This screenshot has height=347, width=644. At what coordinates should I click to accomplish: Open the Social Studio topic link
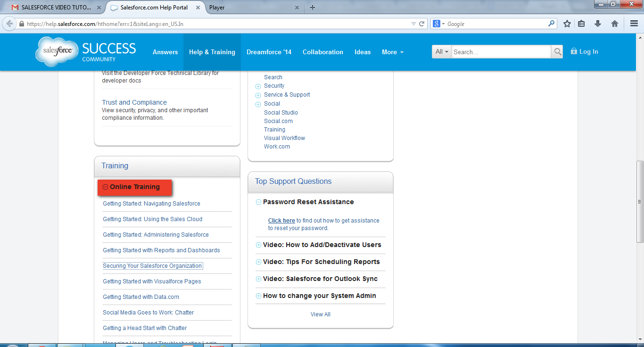[x=281, y=113]
